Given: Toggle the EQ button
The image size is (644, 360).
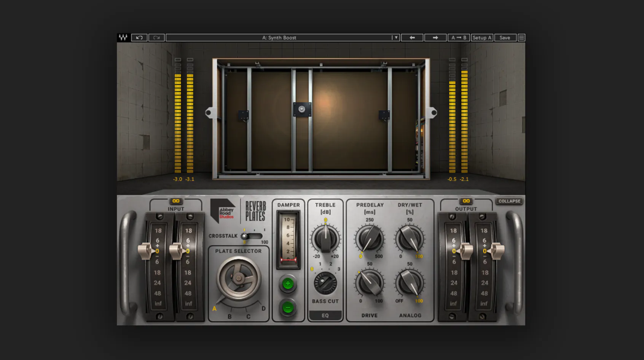Looking at the screenshot, I should click(x=325, y=315).
